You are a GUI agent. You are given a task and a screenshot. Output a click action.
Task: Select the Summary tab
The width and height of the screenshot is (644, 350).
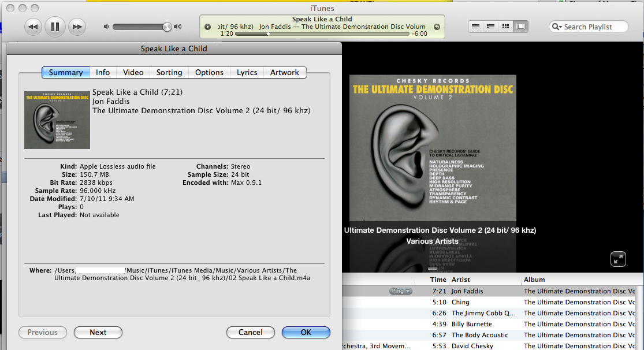point(66,72)
